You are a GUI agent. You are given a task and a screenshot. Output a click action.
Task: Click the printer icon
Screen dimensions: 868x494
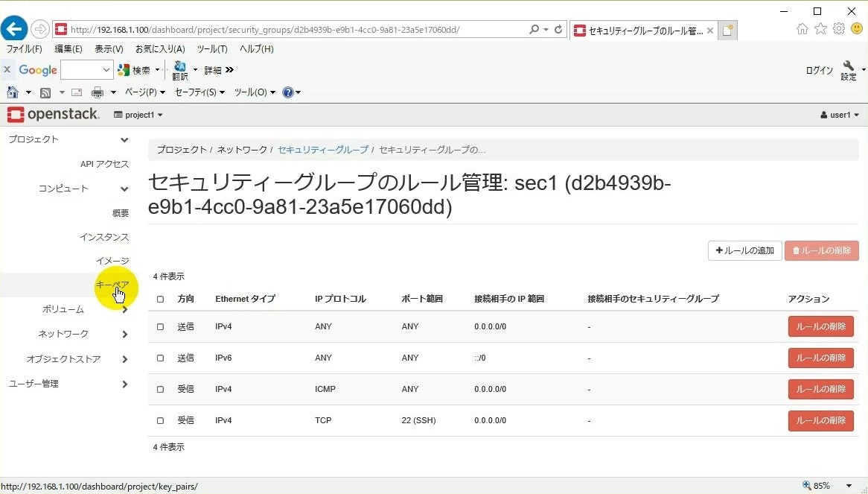[x=98, y=92]
